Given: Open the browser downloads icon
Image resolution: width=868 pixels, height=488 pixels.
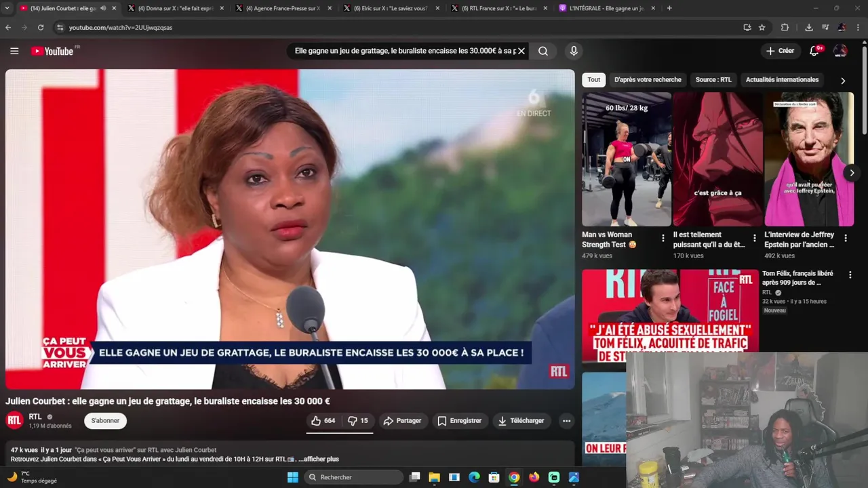Looking at the screenshot, I should point(809,28).
